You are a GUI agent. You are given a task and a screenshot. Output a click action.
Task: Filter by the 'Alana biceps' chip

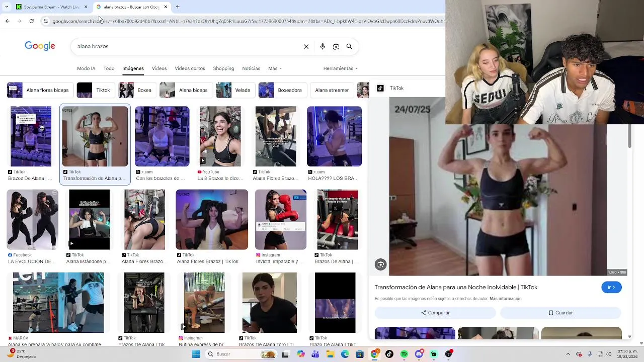click(185, 90)
